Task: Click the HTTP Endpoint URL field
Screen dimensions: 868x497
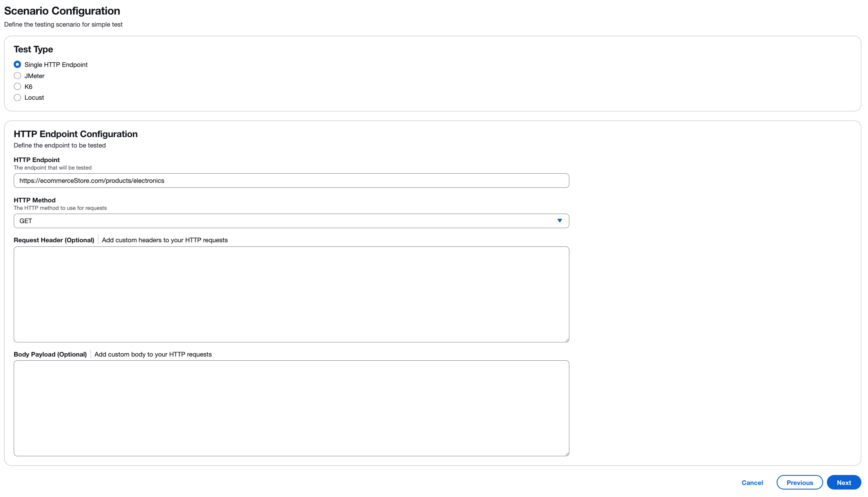Action: (x=291, y=181)
